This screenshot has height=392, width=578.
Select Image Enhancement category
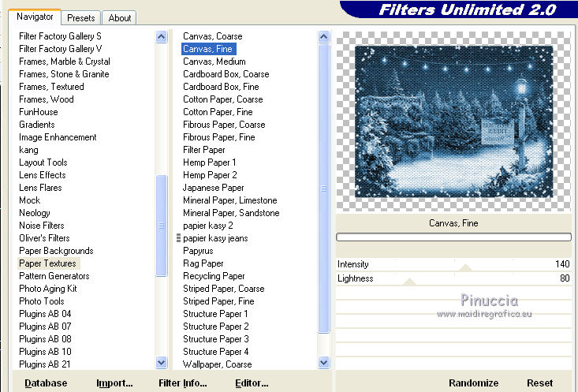click(58, 137)
